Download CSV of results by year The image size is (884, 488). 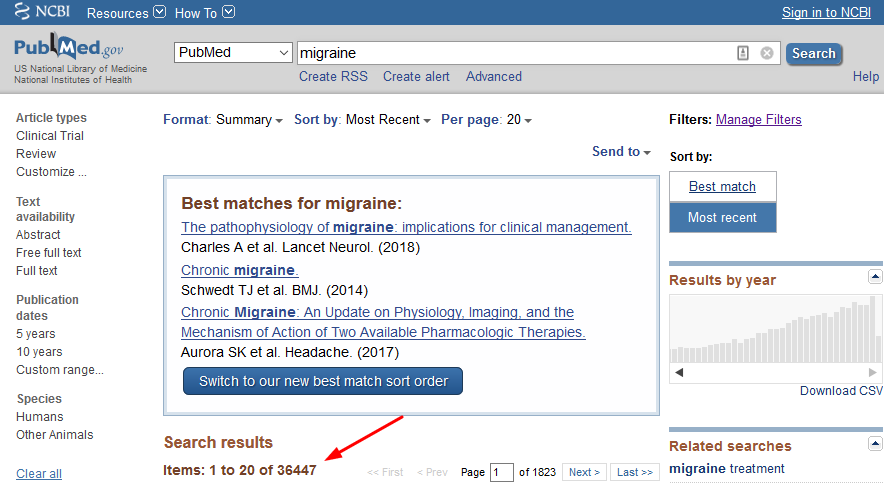click(x=841, y=391)
